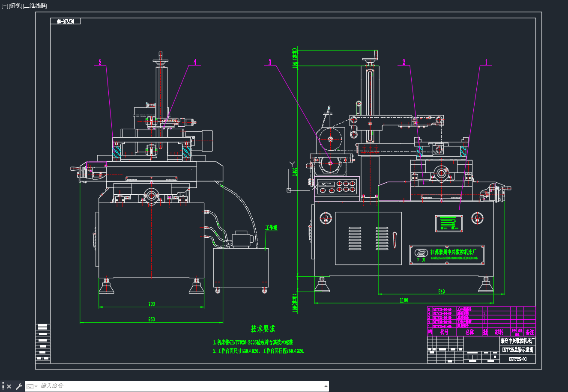Select the 材料 column header
This screenshot has width=568, height=392.
499,332
